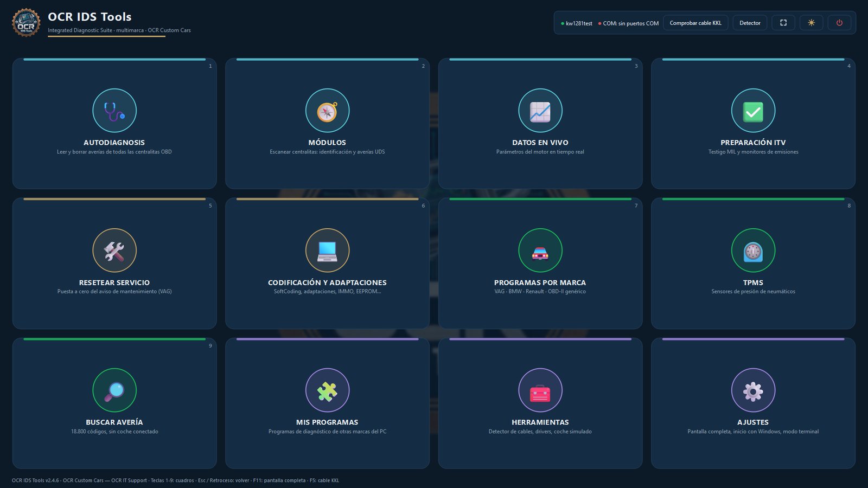Open the Autodiagnosis stethoscope icon
Viewport: 868px width, 488px height.
[x=114, y=111]
